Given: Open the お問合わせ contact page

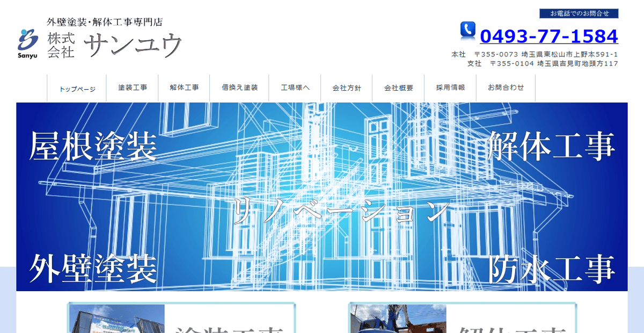Looking at the screenshot, I should tap(505, 87).
